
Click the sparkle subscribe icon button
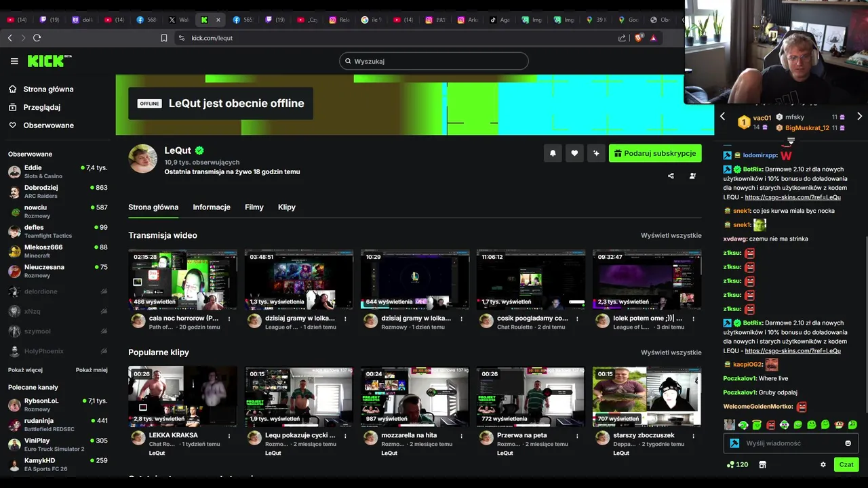click(x=596, y=153)
